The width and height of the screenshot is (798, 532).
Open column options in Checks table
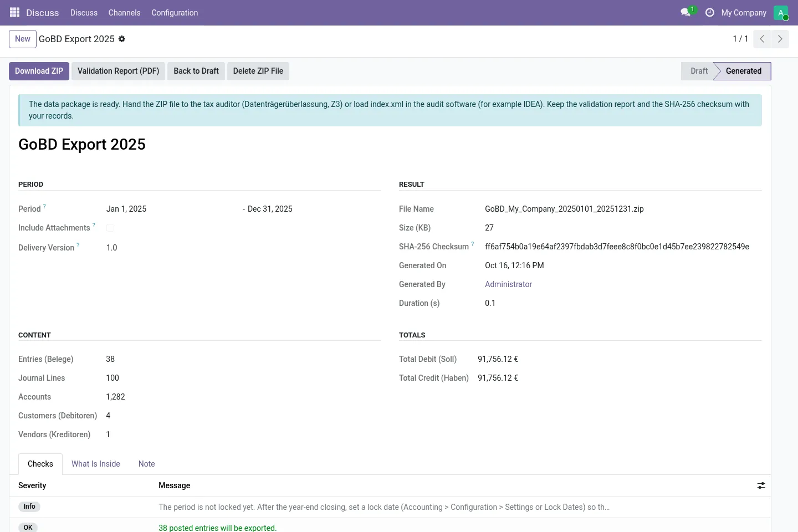coord(761,485)
